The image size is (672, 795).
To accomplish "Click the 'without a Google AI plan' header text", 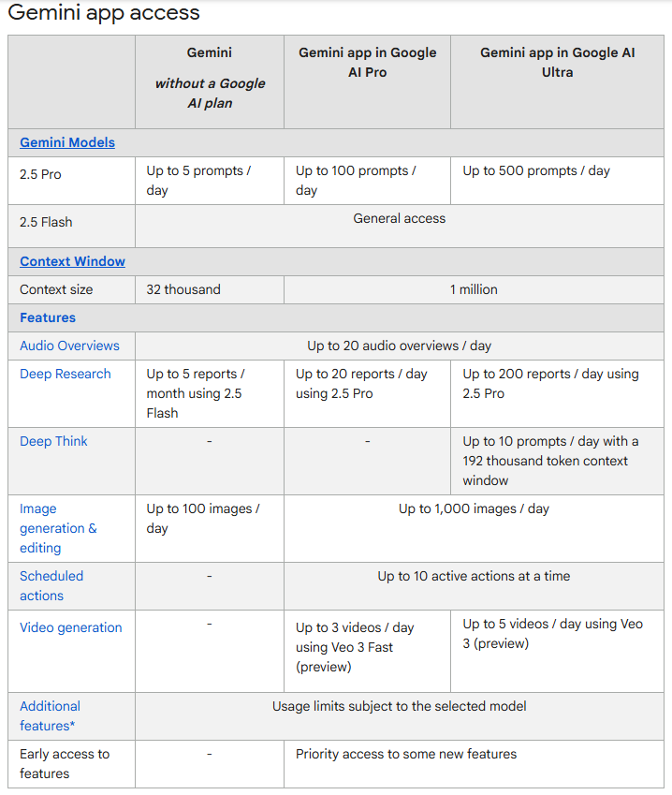I will click(210, 93).
